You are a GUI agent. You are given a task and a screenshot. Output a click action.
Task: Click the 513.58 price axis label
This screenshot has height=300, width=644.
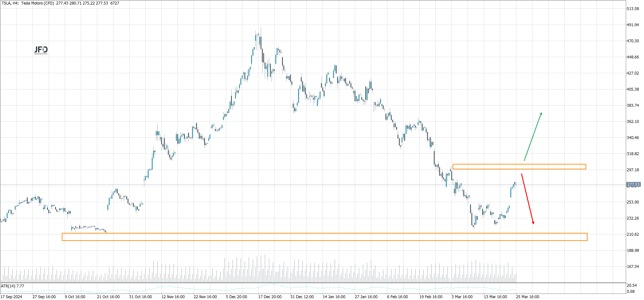point(633,9)
